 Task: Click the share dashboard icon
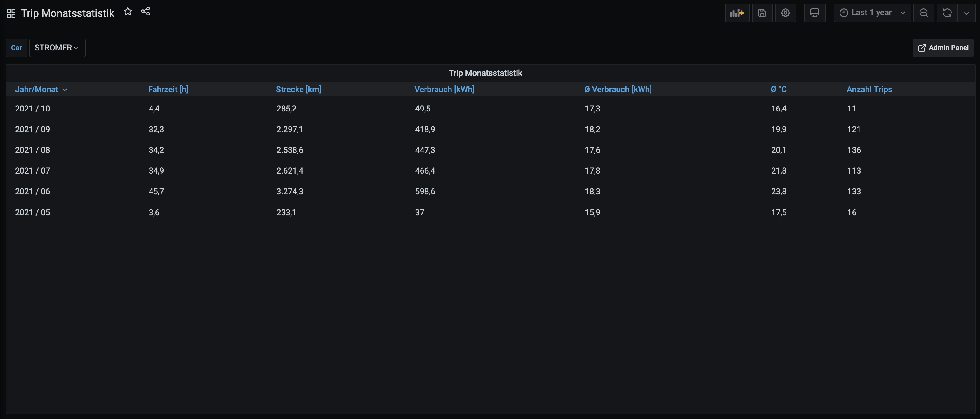coord(145,11)
